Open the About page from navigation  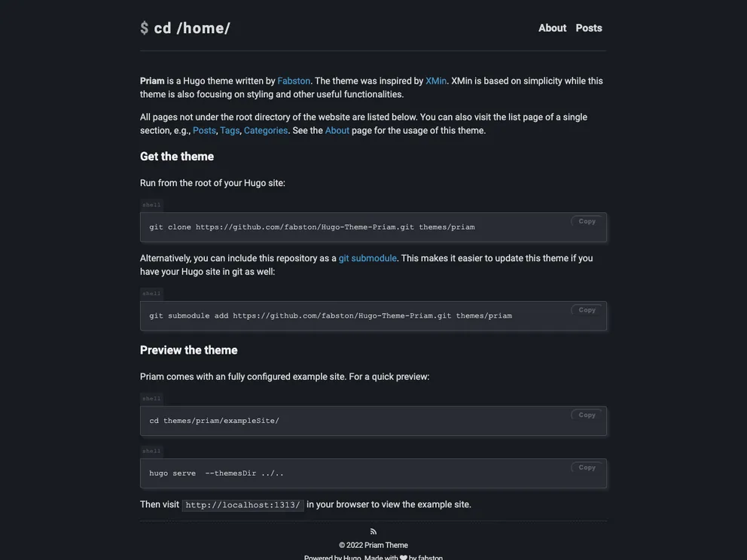[x=552, y=28]
